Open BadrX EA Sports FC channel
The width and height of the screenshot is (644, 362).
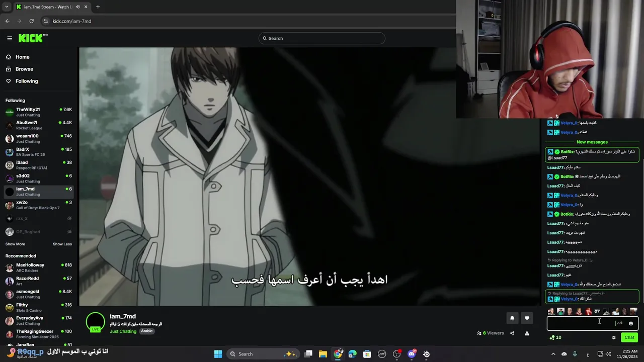pos(39,152)
